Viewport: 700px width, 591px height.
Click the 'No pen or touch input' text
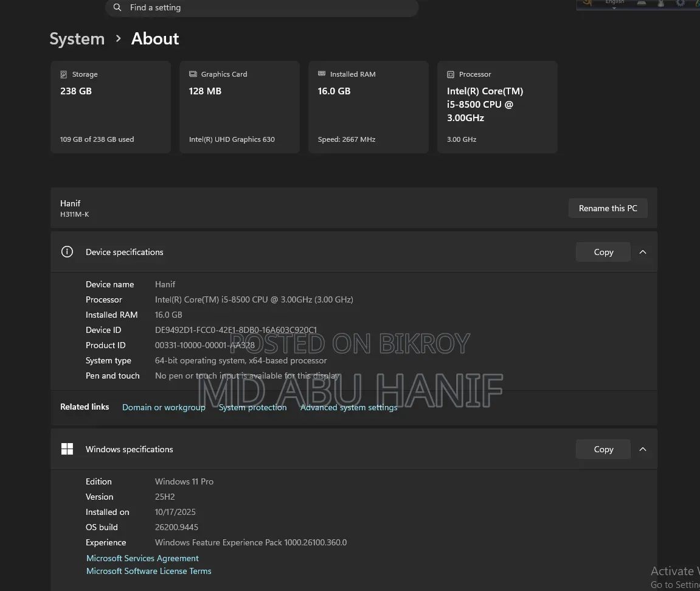(247, 376)
